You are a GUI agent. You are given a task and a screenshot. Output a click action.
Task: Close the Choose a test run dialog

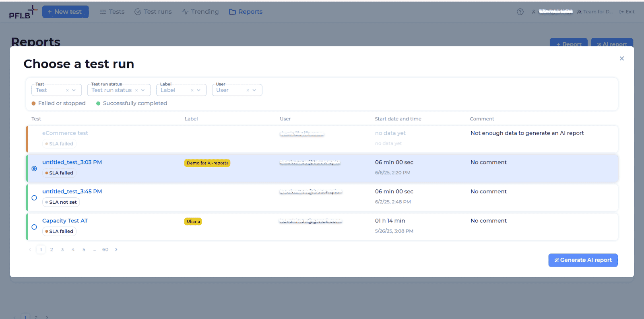622,58
